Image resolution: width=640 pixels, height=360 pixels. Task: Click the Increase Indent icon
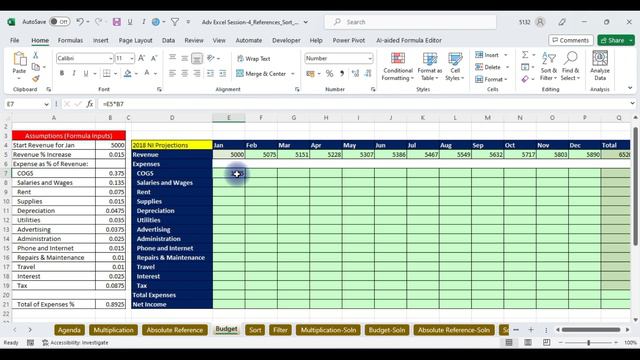(223, 73)
